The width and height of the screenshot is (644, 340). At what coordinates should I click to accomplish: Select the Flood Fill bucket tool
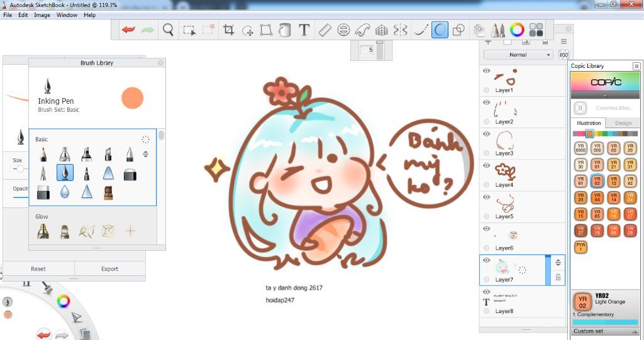click(285, 30)
